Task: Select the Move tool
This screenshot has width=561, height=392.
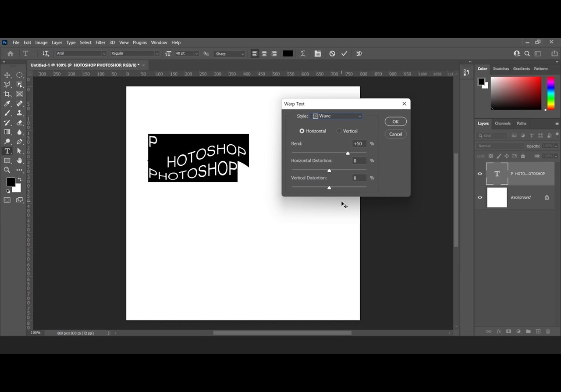Action: click(x=7, y=75)
